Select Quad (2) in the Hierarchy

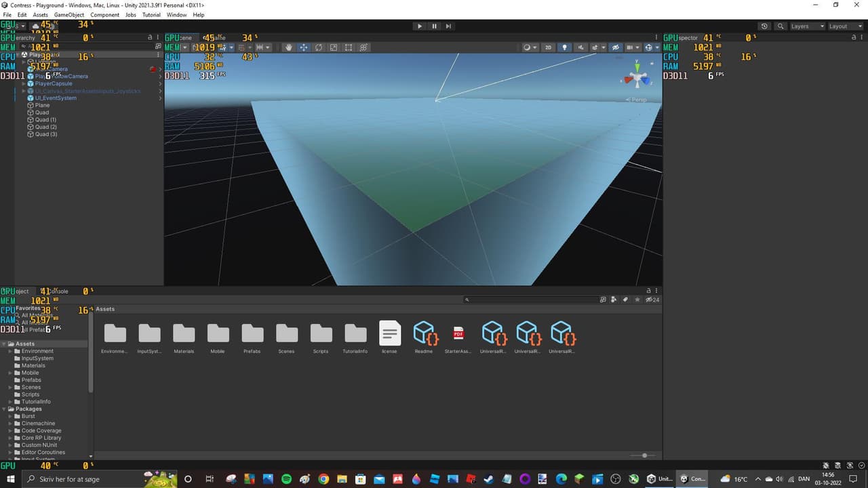(45, 127)
